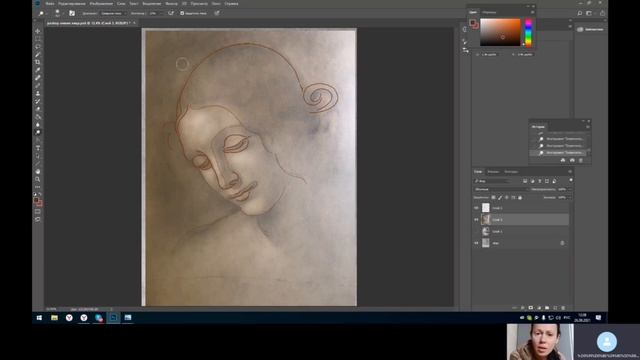Open File Explorer from the taskbar
Screen dimensions: 640x360
(x=54, y=318)
